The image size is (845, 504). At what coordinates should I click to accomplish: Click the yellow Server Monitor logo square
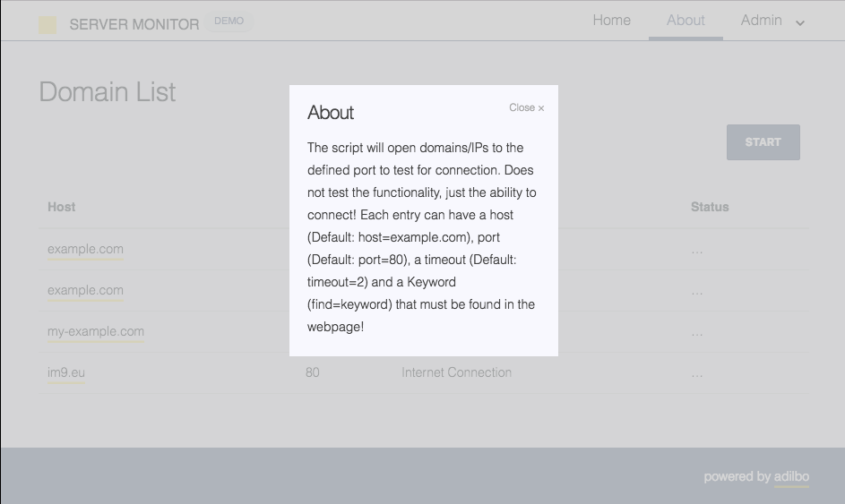click(x=47, y=24)
